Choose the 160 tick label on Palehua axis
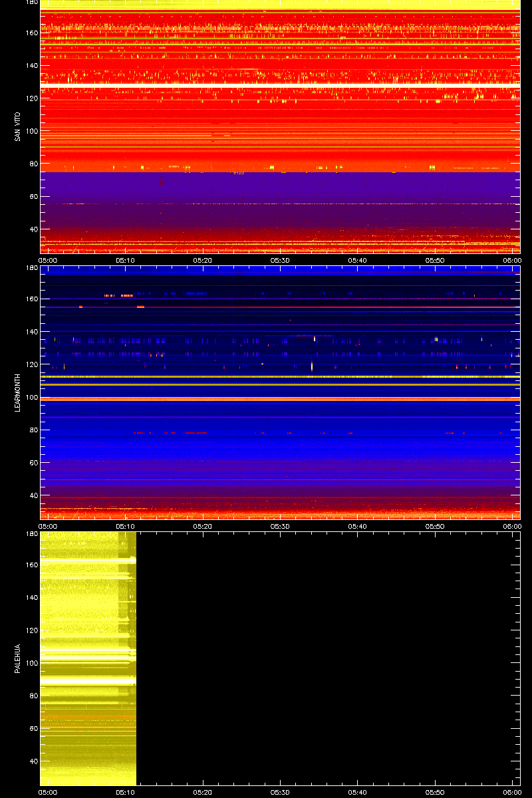 31,565
